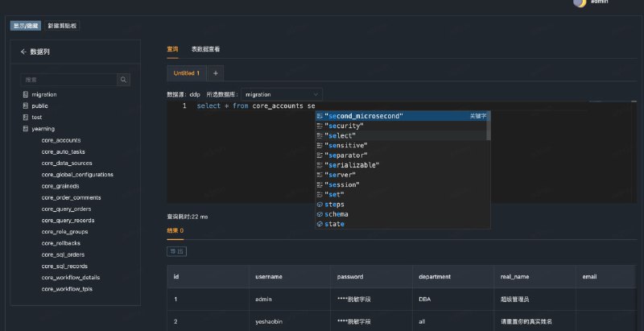Select the core_order_comments table

pos(71,197)
